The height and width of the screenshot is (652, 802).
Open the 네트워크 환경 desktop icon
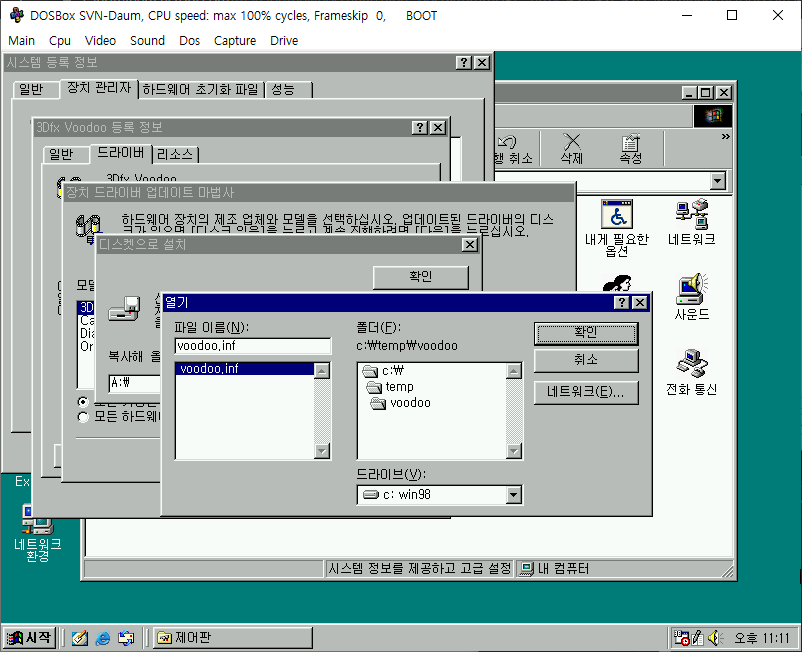[37, 533]
